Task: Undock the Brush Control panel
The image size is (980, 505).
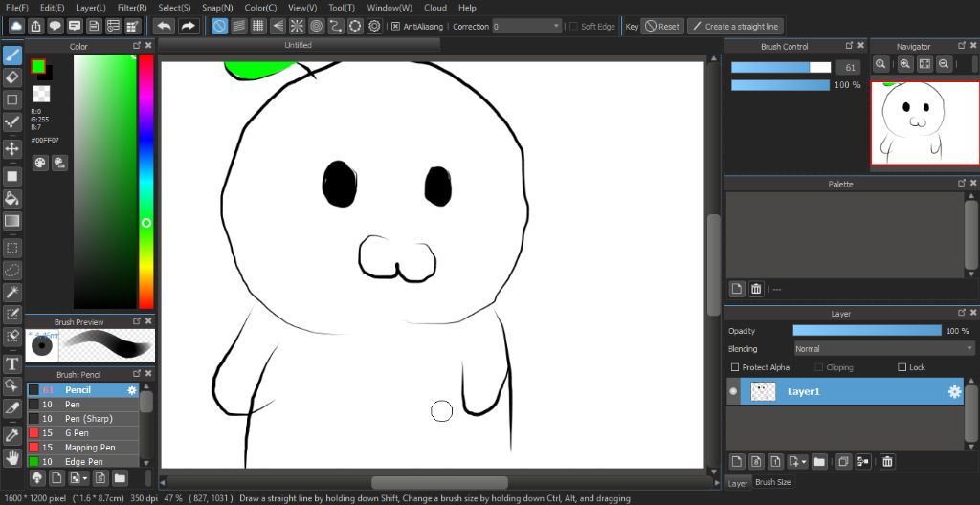Action: click(x=849, y=46)
